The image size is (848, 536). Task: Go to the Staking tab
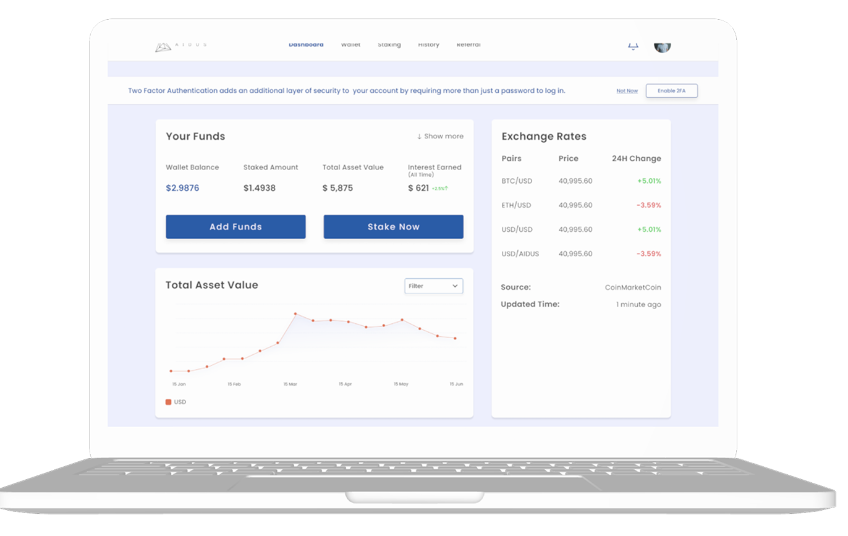click(x=389, y=45)
